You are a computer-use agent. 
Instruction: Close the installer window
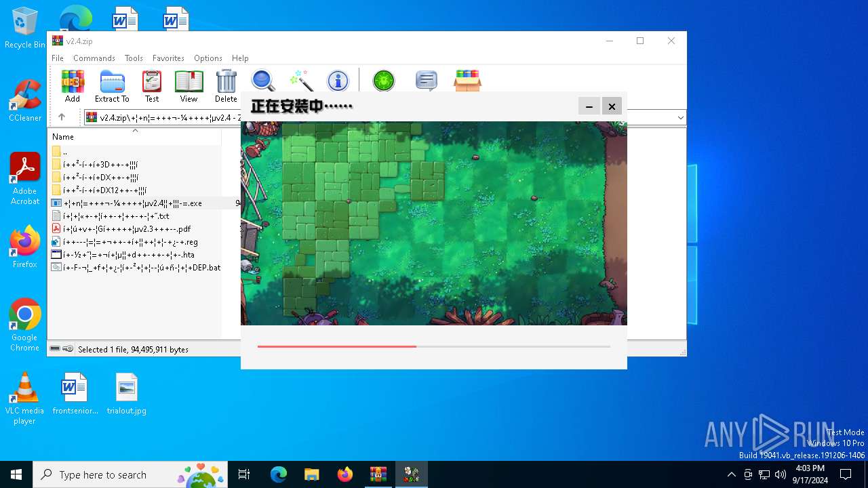pyautogui.click(x=612, y=106)
